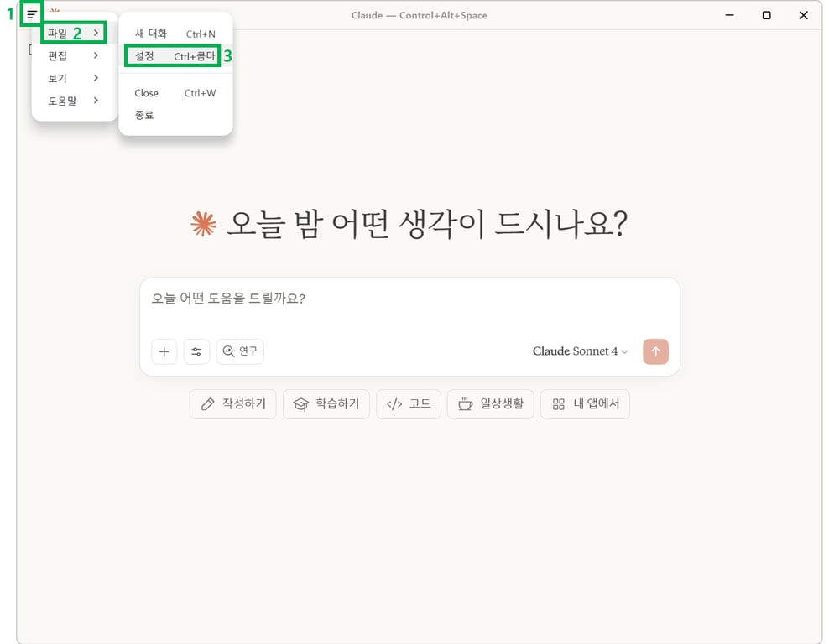Click the code brackets icon on 코드
This screenshot has height=644, width=829.
click(x=394, y=403)
